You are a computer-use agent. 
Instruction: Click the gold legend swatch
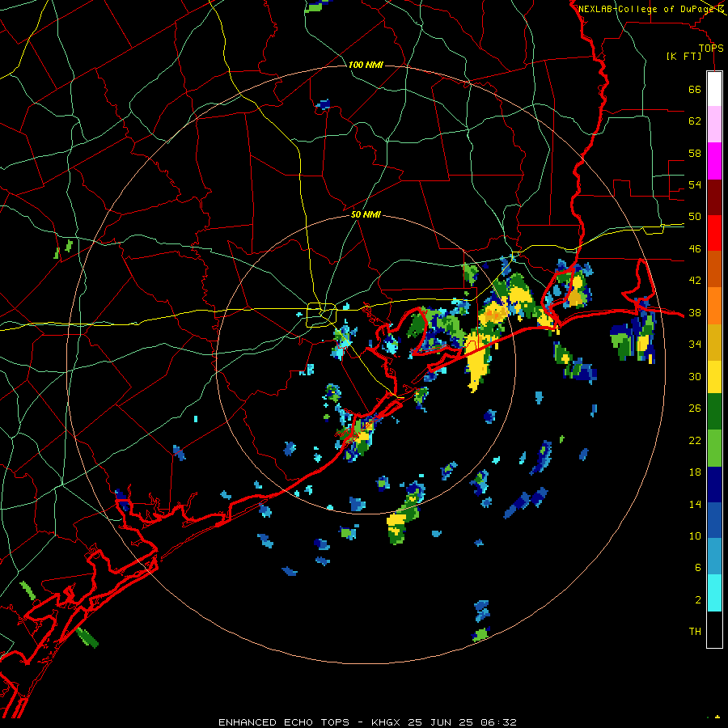[x=714, y=341]
